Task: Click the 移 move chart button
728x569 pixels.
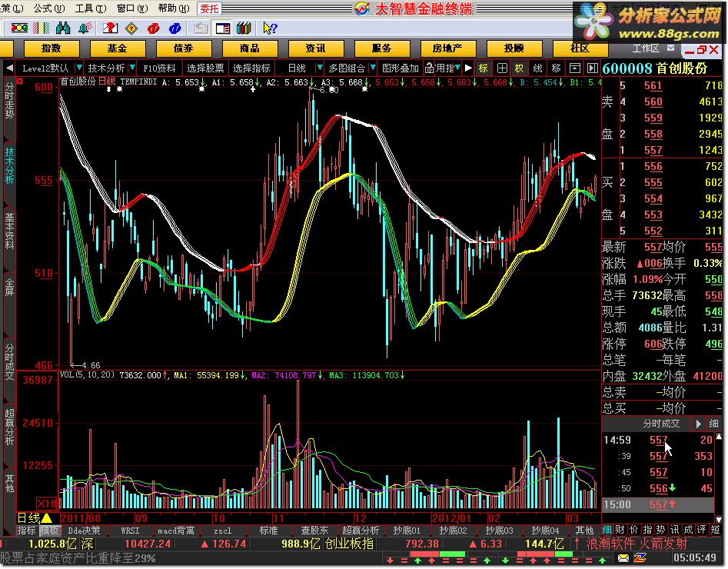Action: 557,68
